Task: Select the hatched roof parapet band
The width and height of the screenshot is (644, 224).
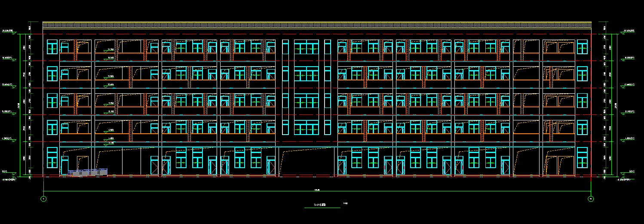Action: pyautogui.click(x=317, y=25)
